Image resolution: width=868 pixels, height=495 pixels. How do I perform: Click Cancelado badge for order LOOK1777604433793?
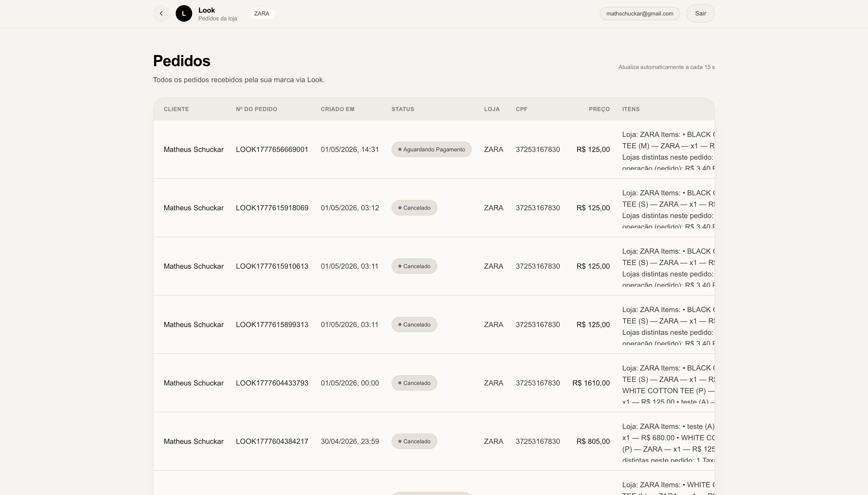[414, 383]
